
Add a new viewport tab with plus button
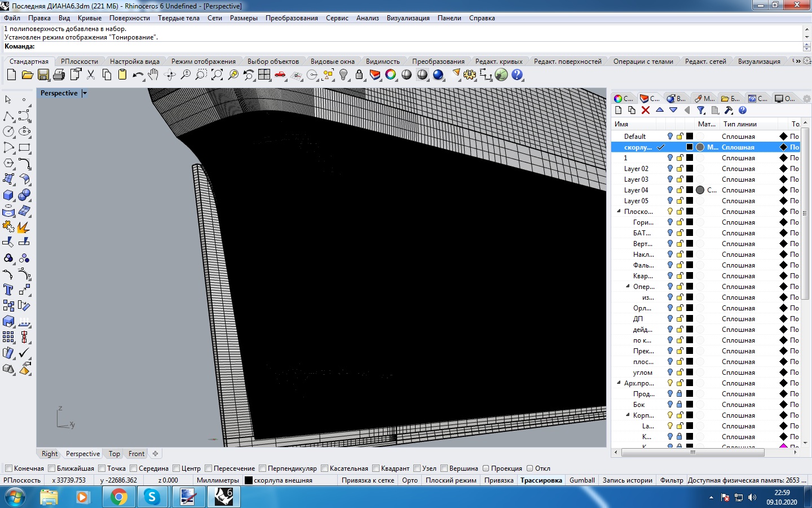pos(156,453)
